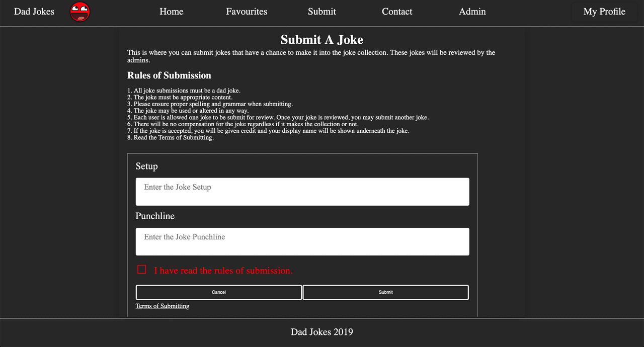
Task: Click the red smiley face logo
Action: (79, 12)
